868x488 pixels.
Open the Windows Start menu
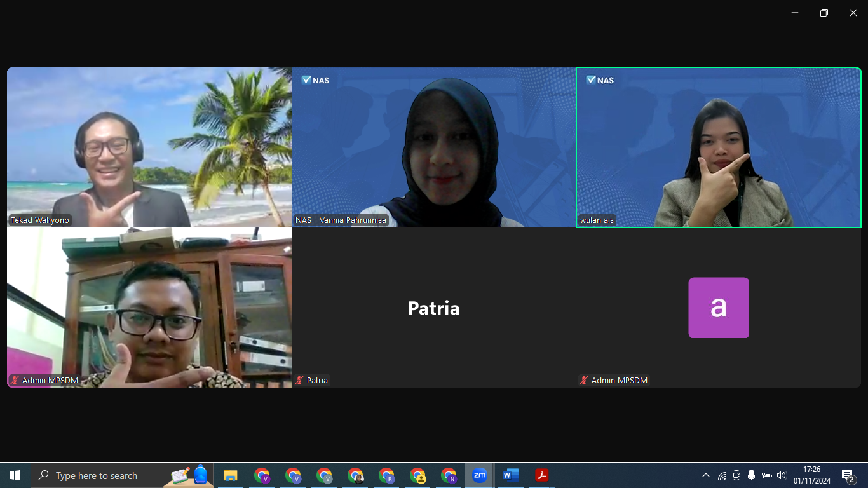point(15,475)
